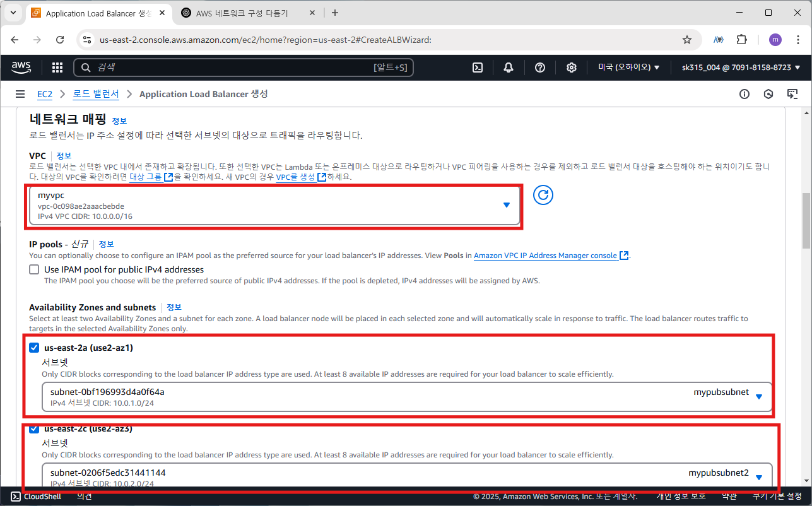812x506 pixels.
Task: Open a new browser tab
Action: point(335,13)
